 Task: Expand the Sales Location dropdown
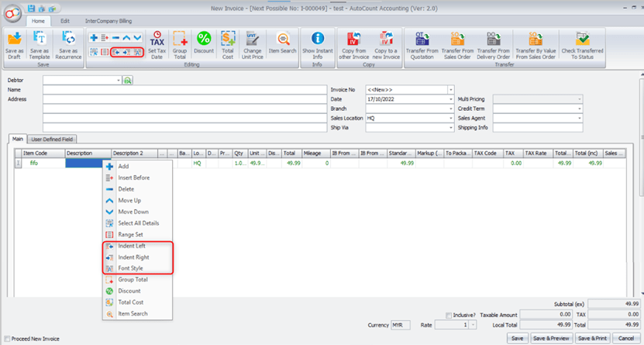click(x=450, y=118)
